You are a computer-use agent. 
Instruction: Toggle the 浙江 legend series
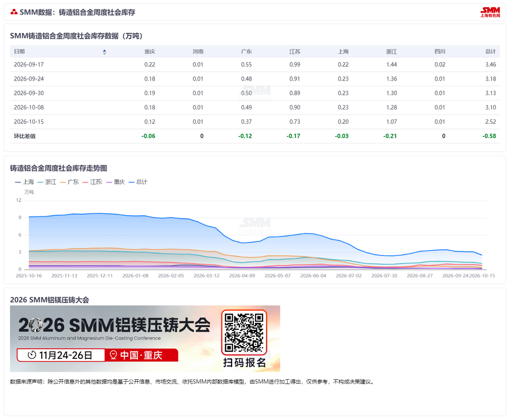47,182
